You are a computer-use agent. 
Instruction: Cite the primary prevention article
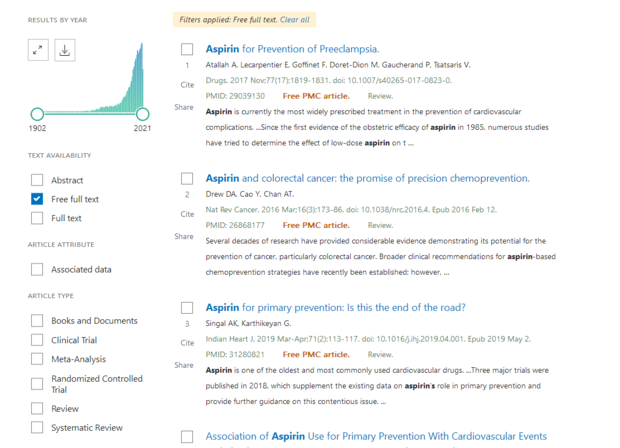tap(187, 344)
